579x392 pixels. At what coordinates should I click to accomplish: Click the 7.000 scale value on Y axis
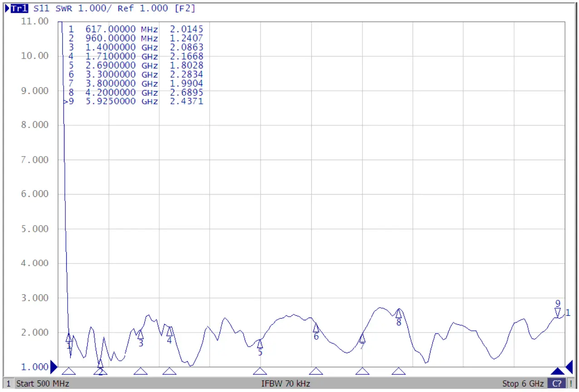click(35, 160)
